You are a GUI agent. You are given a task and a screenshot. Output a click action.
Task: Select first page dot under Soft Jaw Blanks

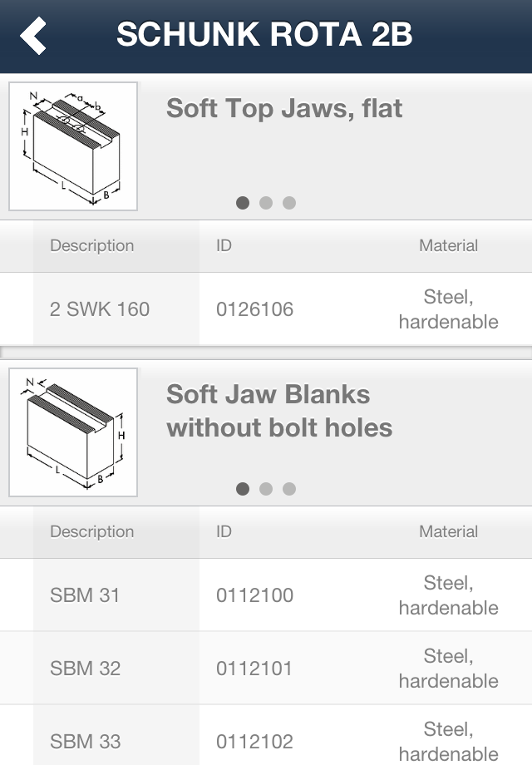[x=243, y=488]
